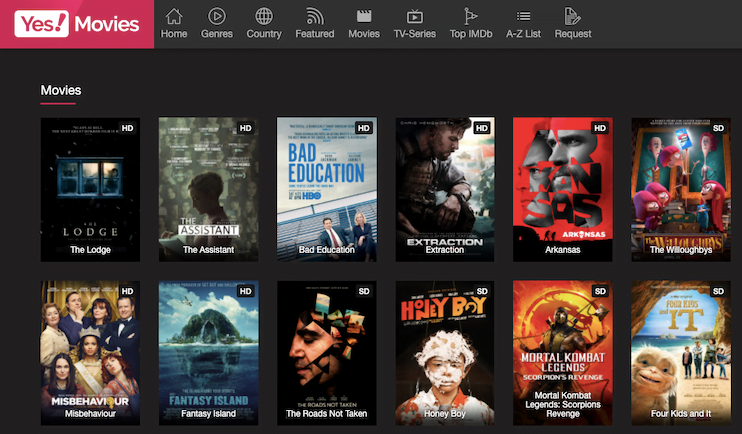Open The Lodge movie poster
The width and height of the screenshot is (742, 434).
[90, 189]
